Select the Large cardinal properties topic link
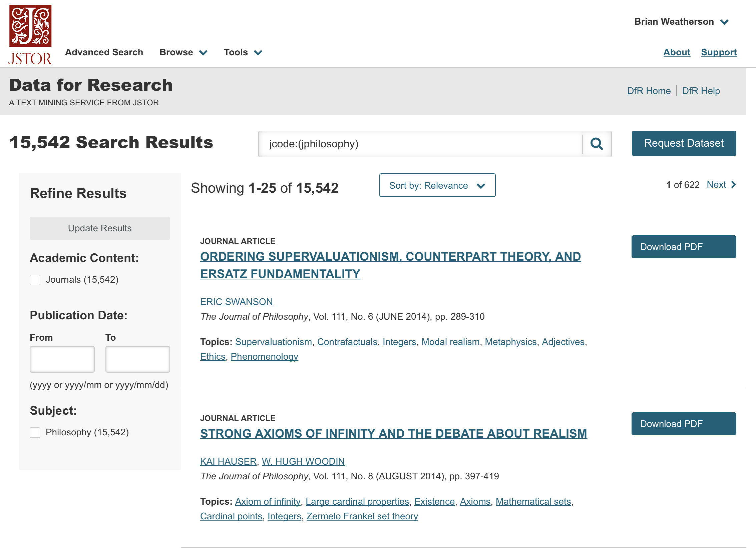The width and height of the screenshot is (756, 548). coord(357,501)
